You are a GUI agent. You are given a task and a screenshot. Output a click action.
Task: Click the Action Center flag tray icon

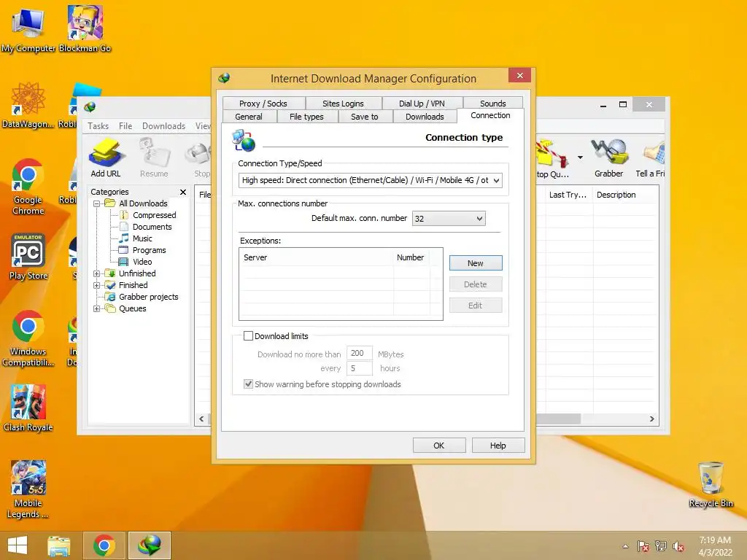coord(643,546)
